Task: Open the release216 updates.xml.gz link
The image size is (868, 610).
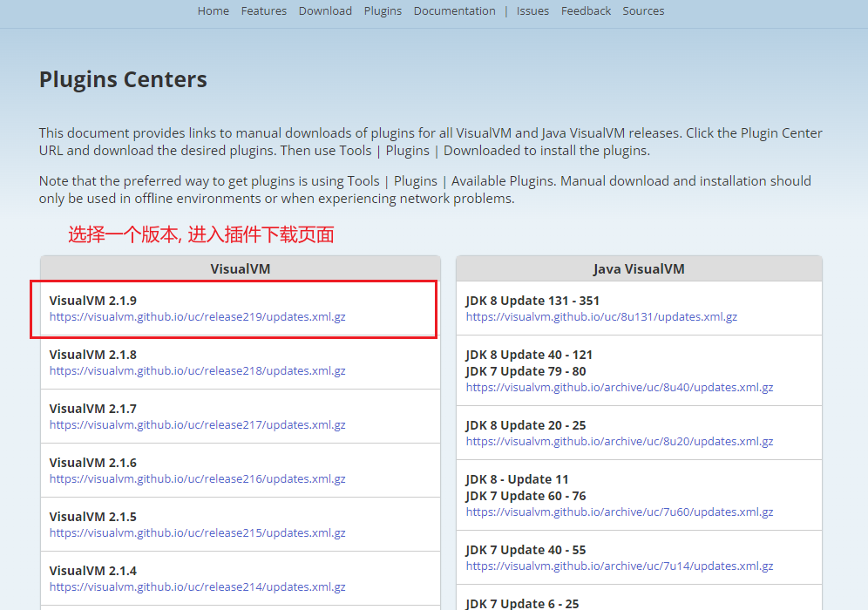Action: [197, 478]
